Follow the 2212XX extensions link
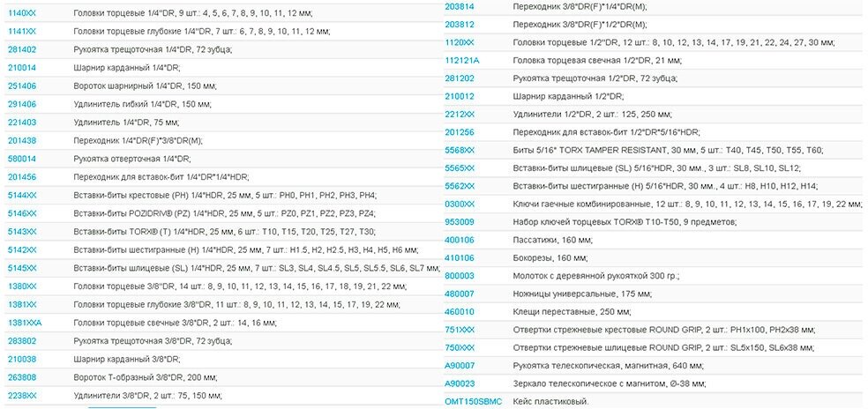This screenshot has height=409, width=868. [460, 115]
